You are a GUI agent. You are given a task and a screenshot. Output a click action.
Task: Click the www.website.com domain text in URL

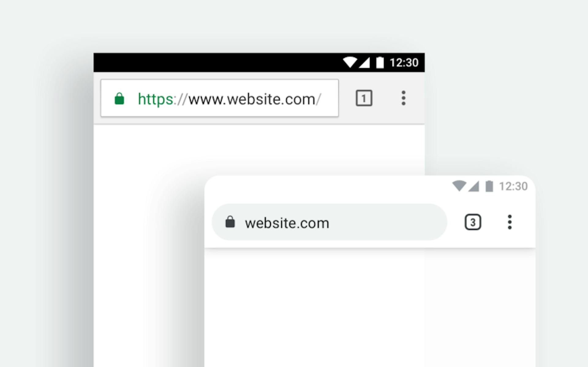pyautogui.click(x=252, y=99)
